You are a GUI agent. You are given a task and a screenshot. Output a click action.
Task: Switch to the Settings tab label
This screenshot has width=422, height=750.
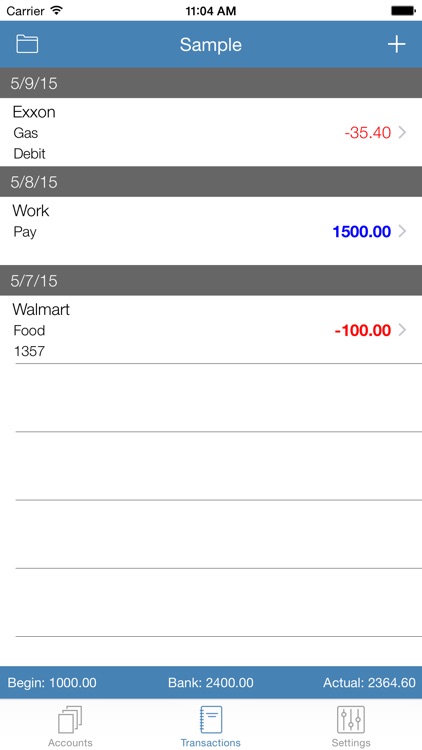coord(351,743)
